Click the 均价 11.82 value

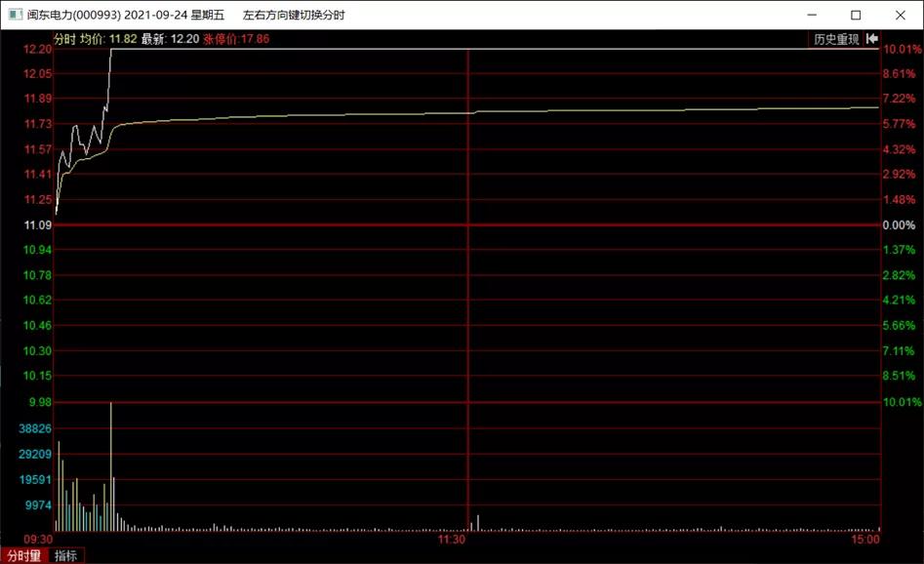(x=108, y=39)
